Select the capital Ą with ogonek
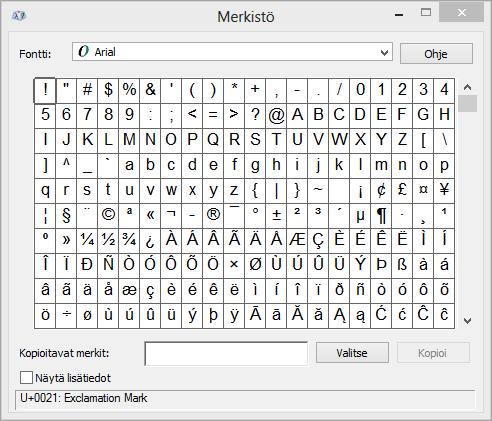This screenshot has height=421, width=492. pos(339,316)
